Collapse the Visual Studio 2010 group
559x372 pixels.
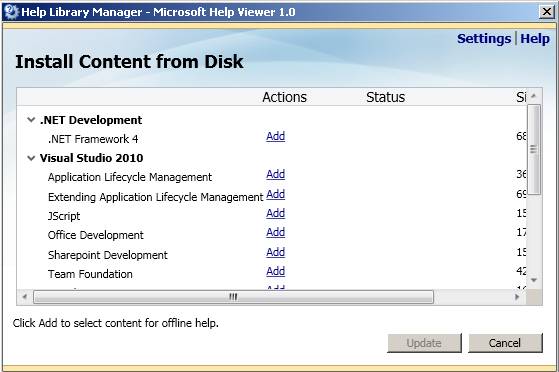pos(31,158)
